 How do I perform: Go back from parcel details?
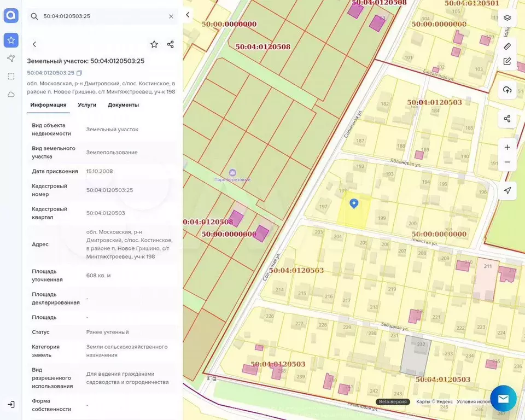coord(34,44)
